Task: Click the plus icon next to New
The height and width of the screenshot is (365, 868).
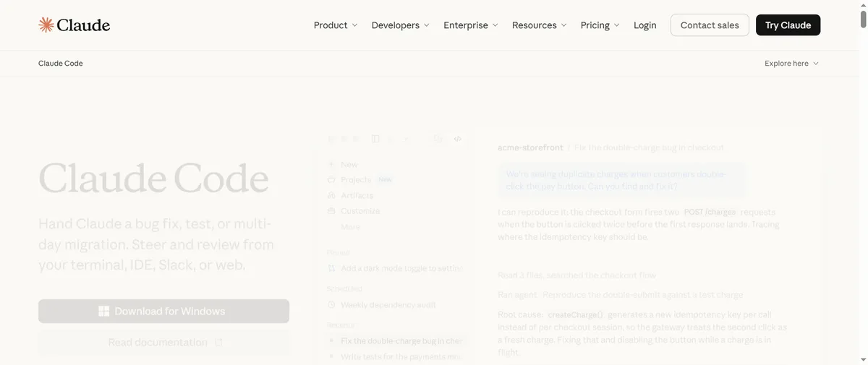Action: pyautogui.click(x=331, y=165)
